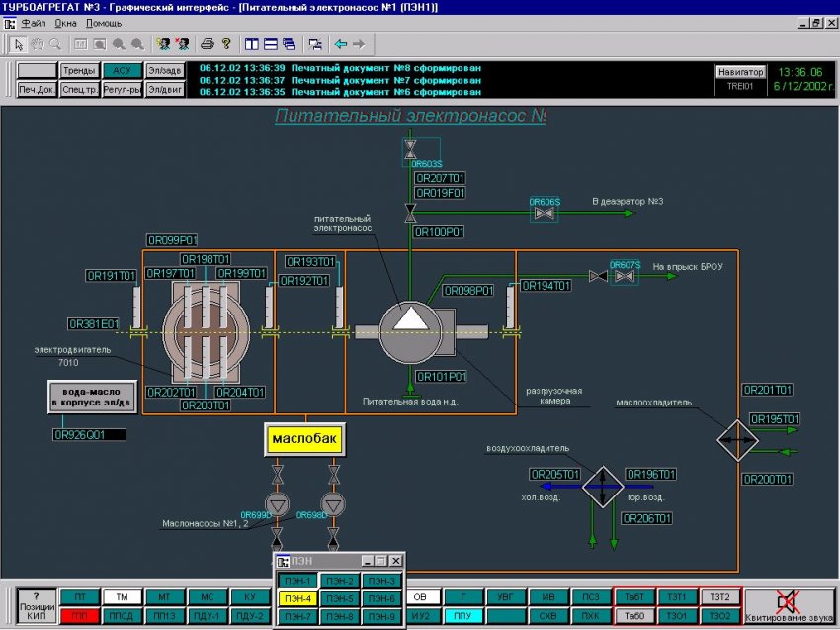Click the Эл/задв button
The image size is (840, 630).
(x=165, y=71)
